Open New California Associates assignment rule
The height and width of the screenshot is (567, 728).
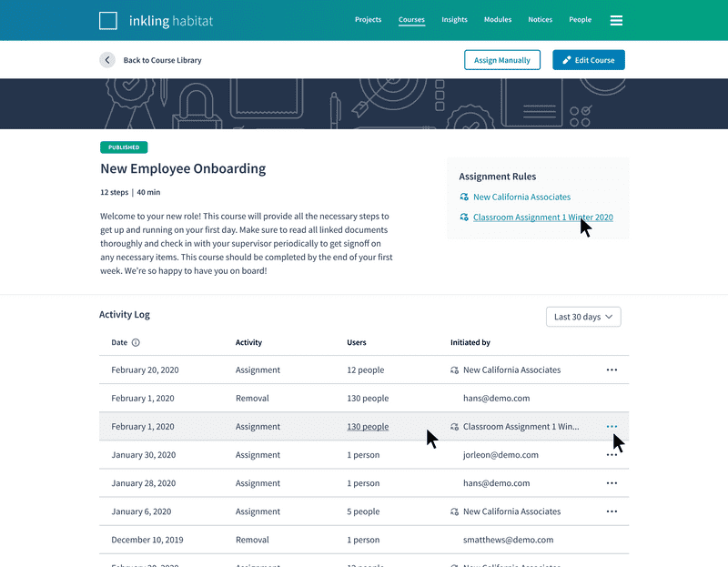(521, 197)
